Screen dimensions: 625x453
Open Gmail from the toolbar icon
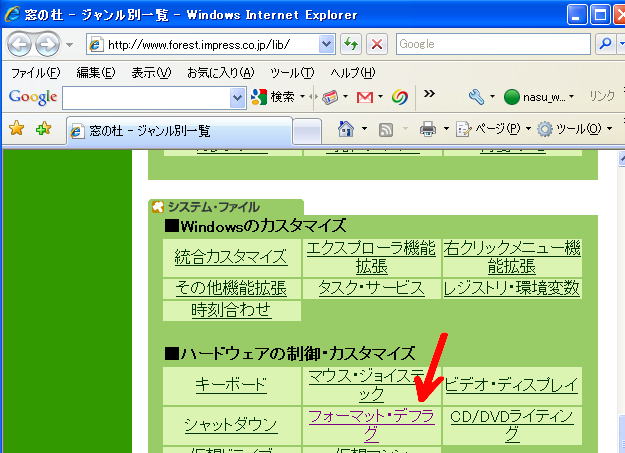coord(365,97)
